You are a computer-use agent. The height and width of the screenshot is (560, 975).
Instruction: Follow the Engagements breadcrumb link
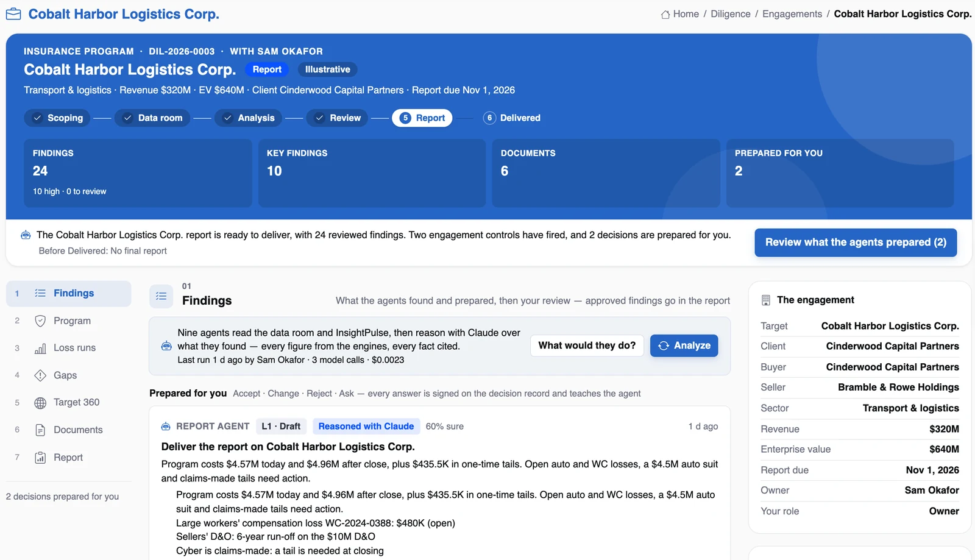(792, 14)
